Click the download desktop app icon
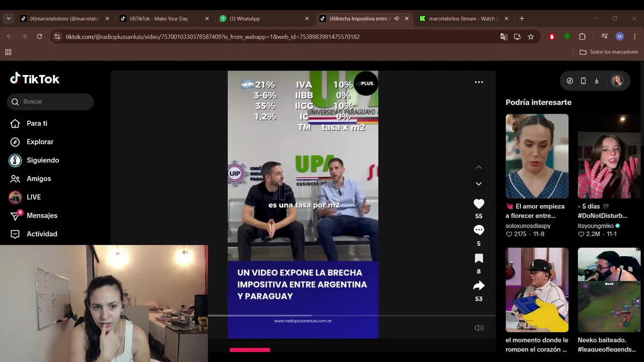This screenshot has width=644, height=362. tap(597, 81)
